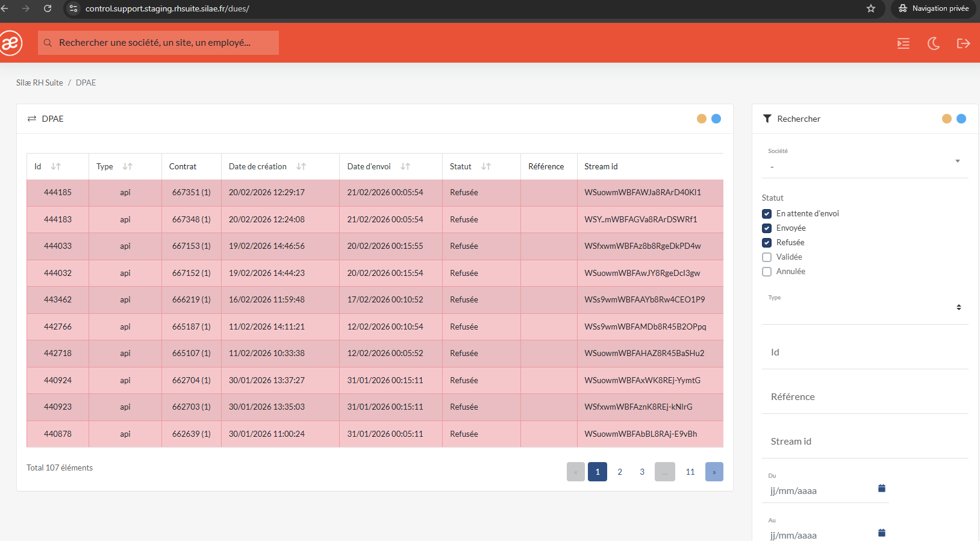The width and height of the screenshot is (980, 541).
Task: Click the Silae logo icon
Action: (x=10, y=43)
